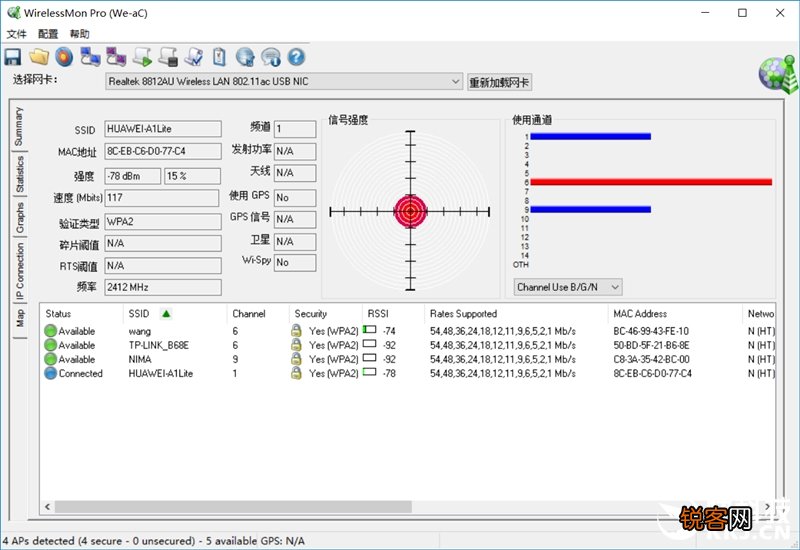Click the left scroll arrow of AP list
Image resolution: width=800 pixels, height=550 pixels.
point(47,507)
